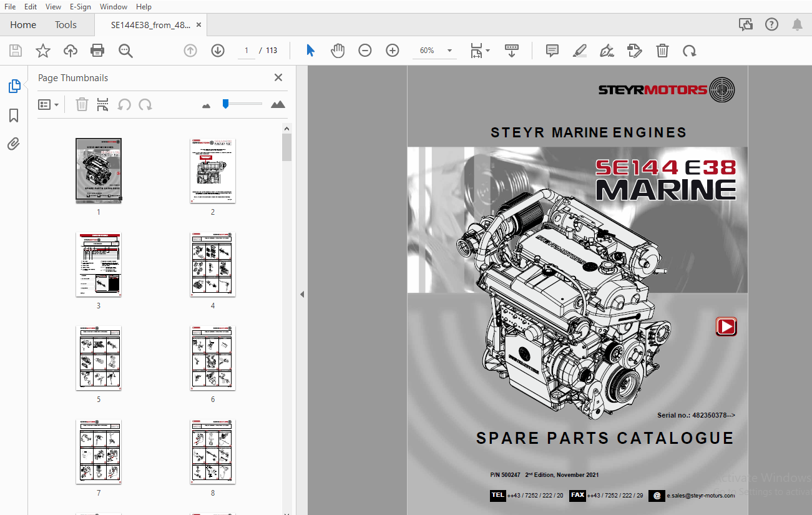Select the Highlight text pen
The image size is (812, 515).
[580, 51]
